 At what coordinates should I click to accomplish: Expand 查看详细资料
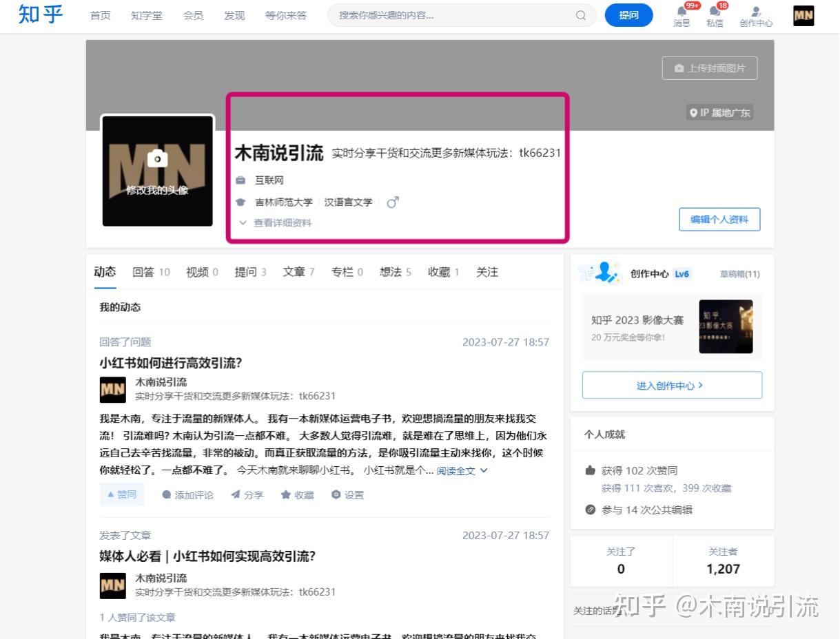pos(275,223)
